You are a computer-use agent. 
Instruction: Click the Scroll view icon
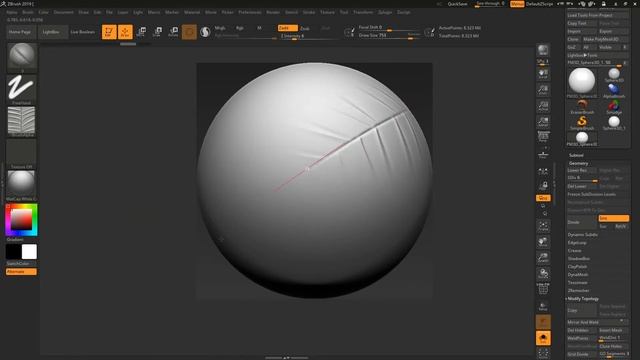pos(543,74)
